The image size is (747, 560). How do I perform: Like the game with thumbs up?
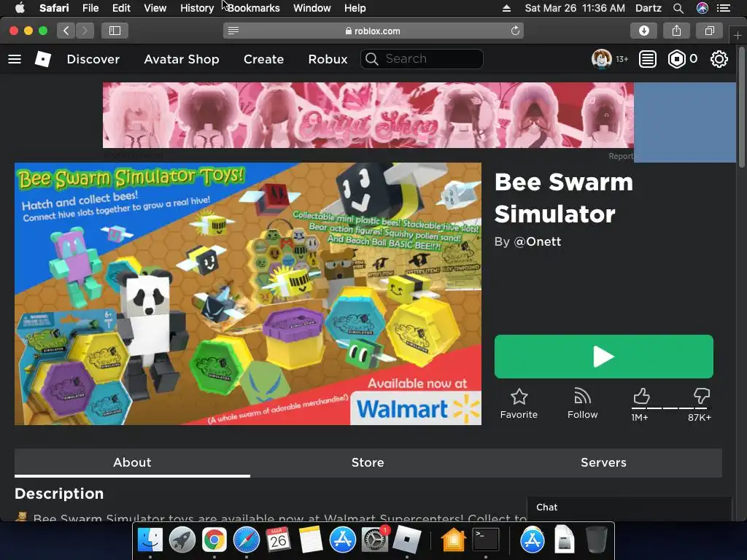click(641, 396)
